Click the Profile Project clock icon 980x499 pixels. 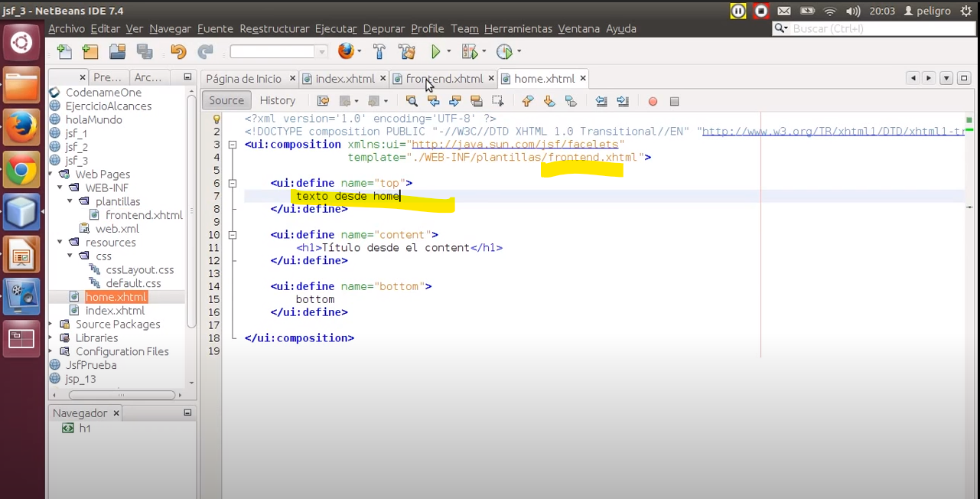click(504, 52)
